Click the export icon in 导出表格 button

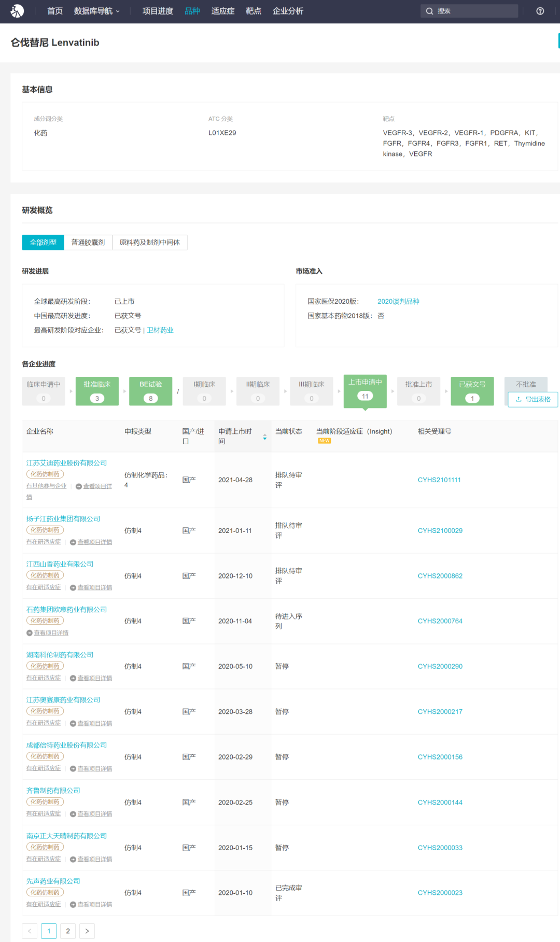pyautogui.click(x=519, y=399)
